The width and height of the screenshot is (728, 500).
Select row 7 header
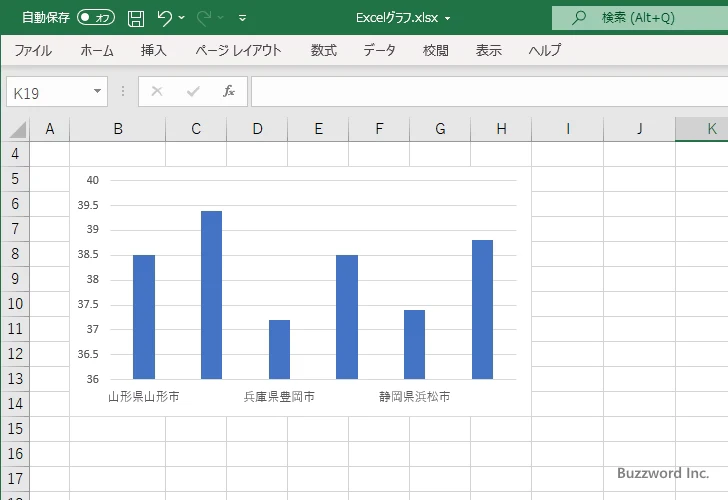(15, 228)
